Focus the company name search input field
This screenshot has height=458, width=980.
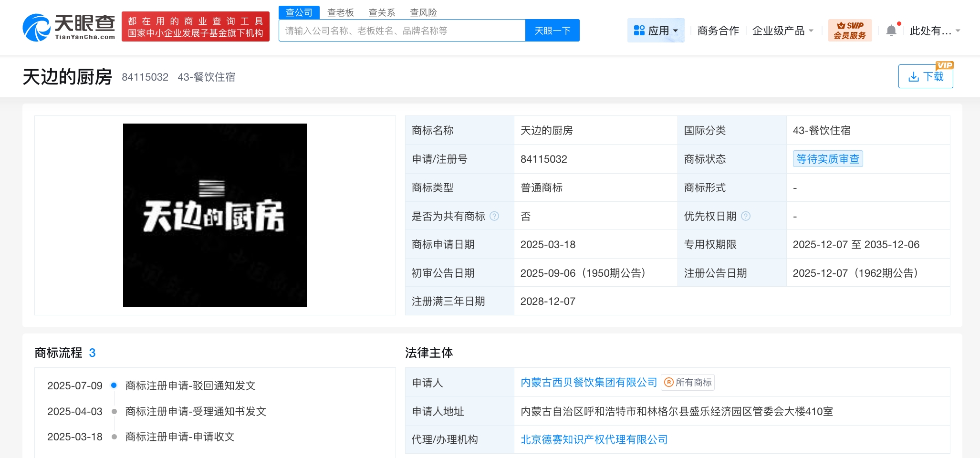click(402, 31)
